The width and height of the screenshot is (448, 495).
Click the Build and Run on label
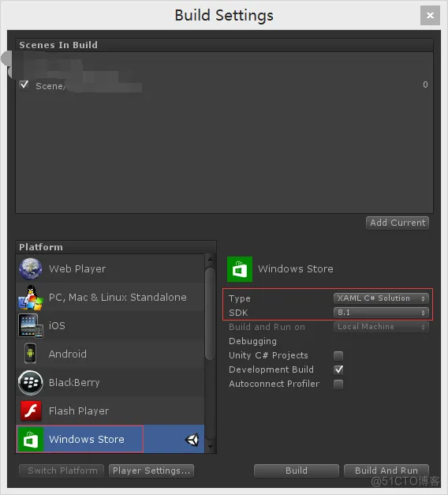[x=267, y=327]
